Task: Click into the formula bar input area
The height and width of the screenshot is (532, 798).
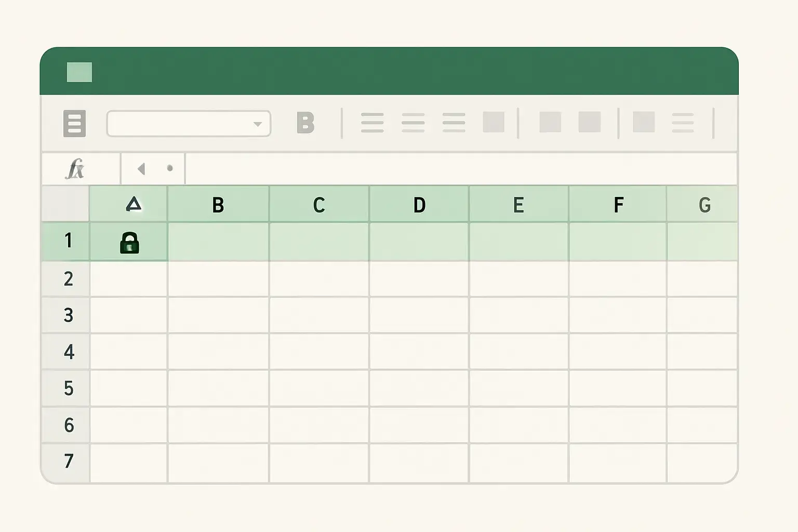Action: pyautogui.click(x=460, y=168)
